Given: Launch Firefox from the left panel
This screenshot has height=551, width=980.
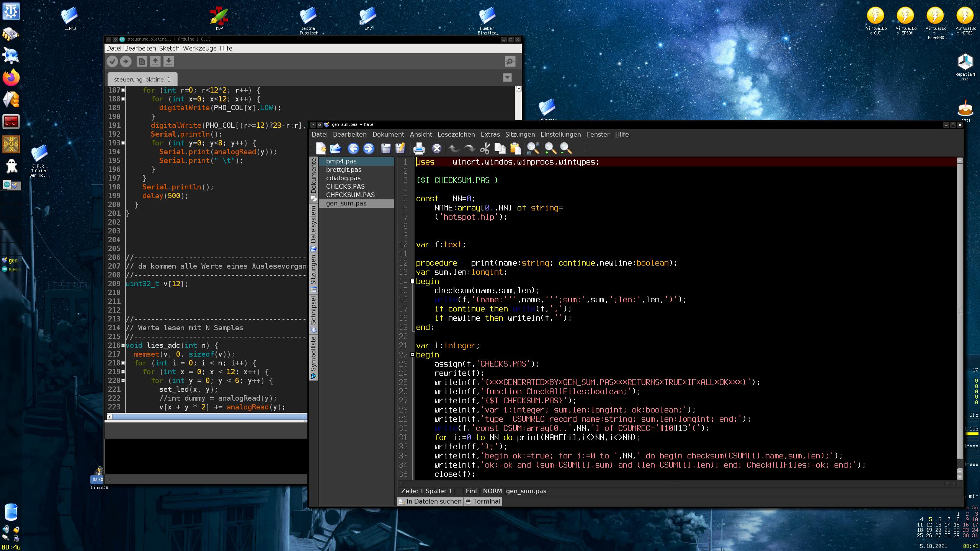Looking at the screenshot, I should pos(11,78).
